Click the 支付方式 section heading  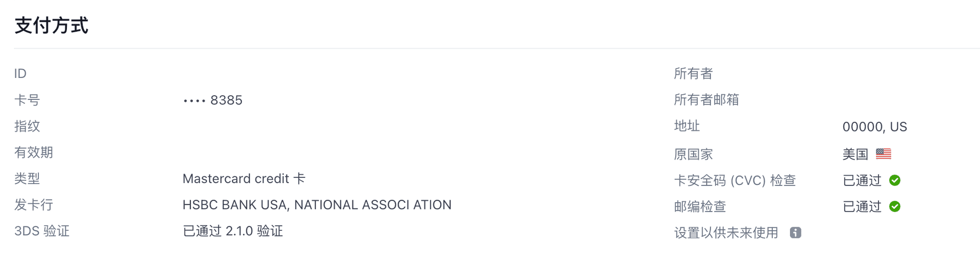[x=52, y=25]
